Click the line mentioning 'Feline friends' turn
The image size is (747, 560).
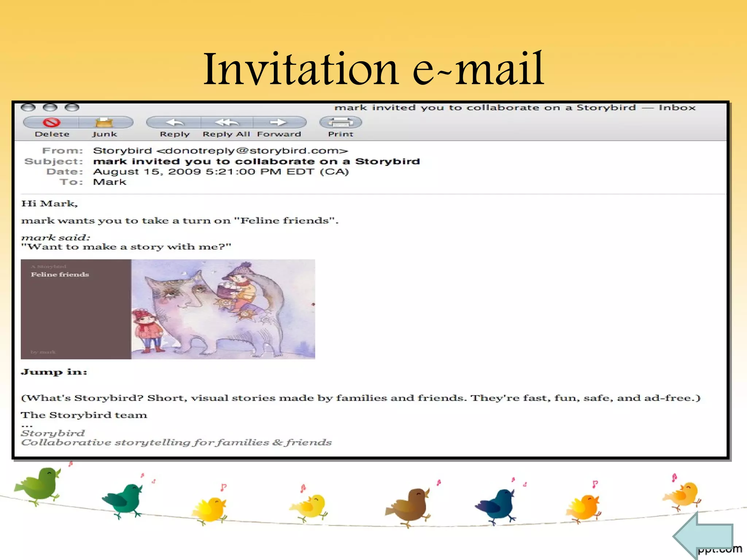[180, 221]
